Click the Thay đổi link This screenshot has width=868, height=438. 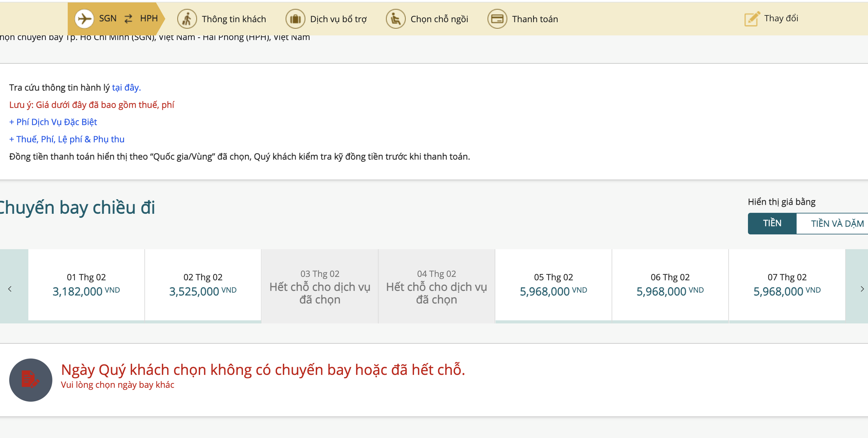point(781,18)
